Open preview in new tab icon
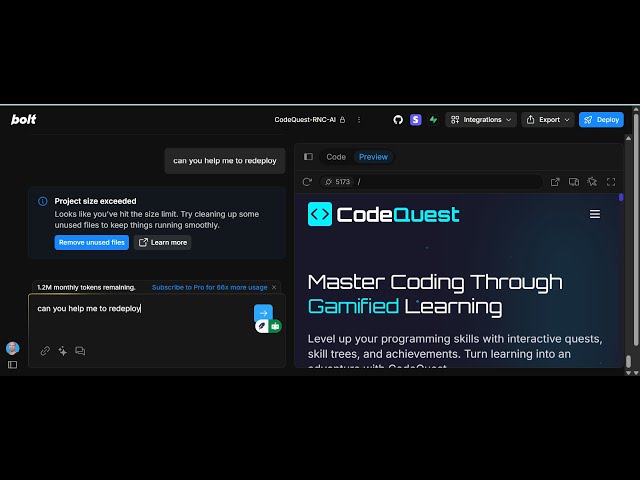The width and height of the screenshot is (640, 480). point(555,182)
